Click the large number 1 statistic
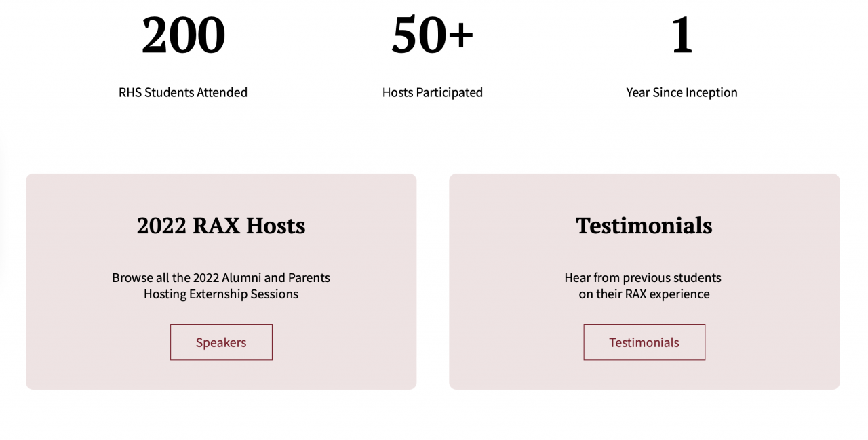This screenshot has height=440, width=868. click(x=682, y=35)
